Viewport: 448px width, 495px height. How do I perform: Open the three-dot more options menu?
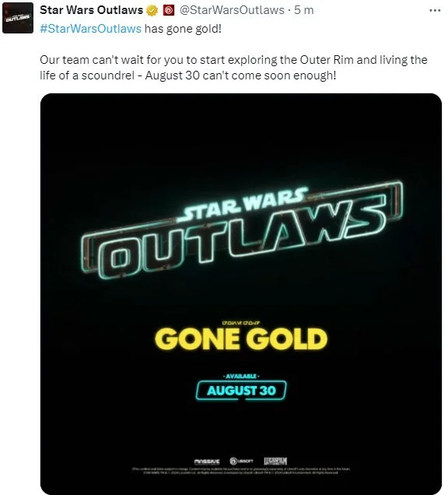[435, 10]
